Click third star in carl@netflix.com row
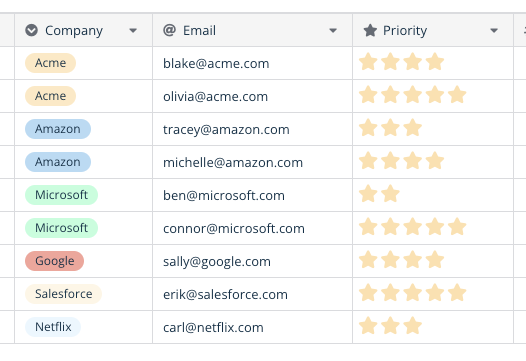This screenshot has width=526, height=361. pos(413,326)
